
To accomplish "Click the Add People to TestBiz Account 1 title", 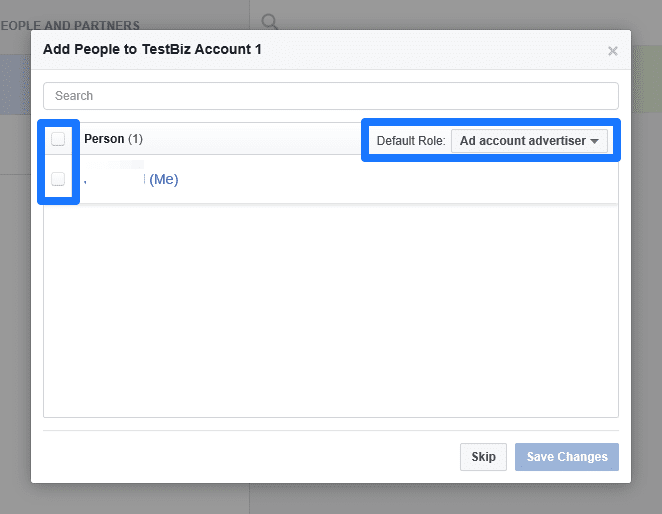I will coord(152,49).
